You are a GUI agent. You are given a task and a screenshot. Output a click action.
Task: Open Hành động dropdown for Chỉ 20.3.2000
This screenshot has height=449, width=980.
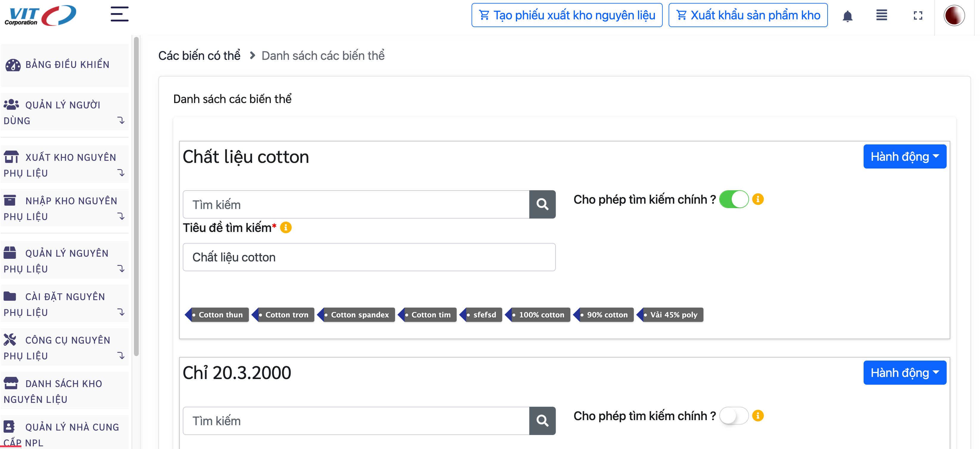[x=904, y=372]
